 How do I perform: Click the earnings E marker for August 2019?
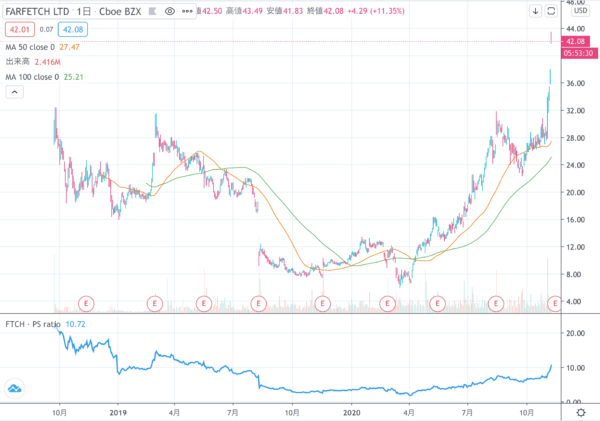point(258,304)
